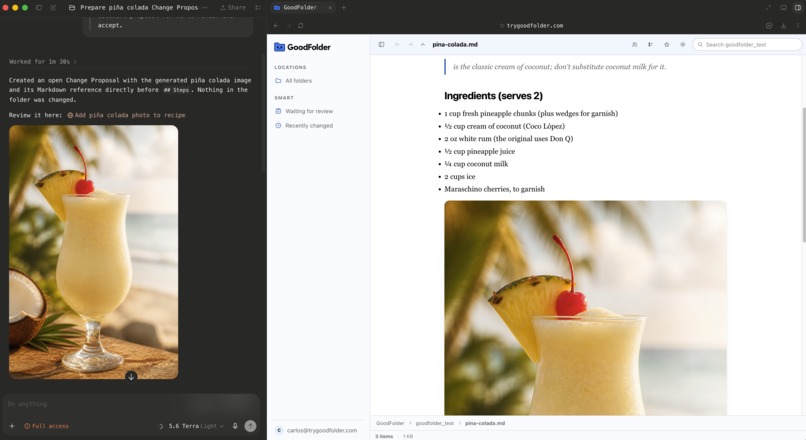Toggle the GoodFolder sidebar panel icon
Viewport: 806px width, 440px height.
(381, 45)
